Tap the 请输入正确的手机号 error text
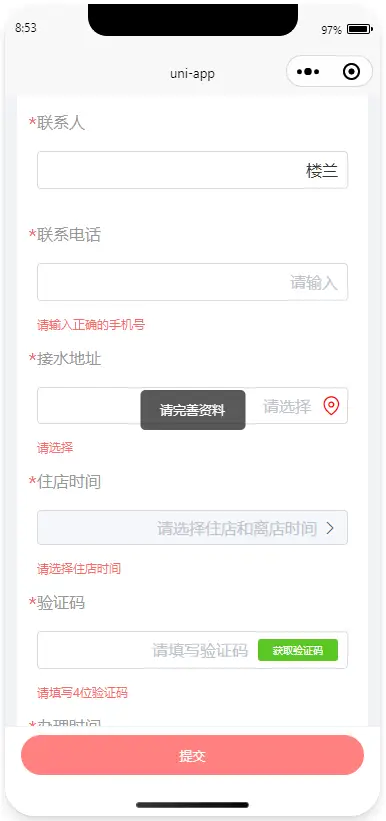386x821 pixels. pyautogui.click(x=91, y=325)
